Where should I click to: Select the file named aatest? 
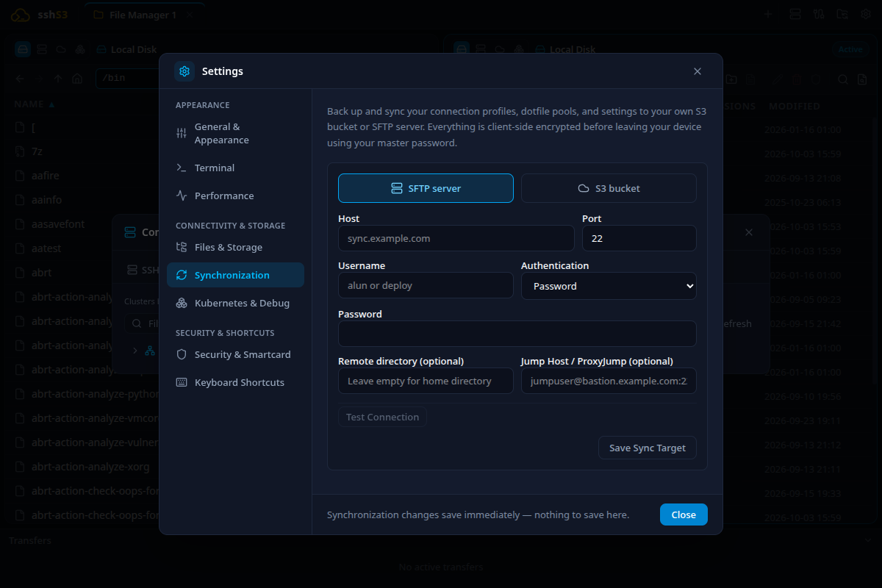pos(46,248)
